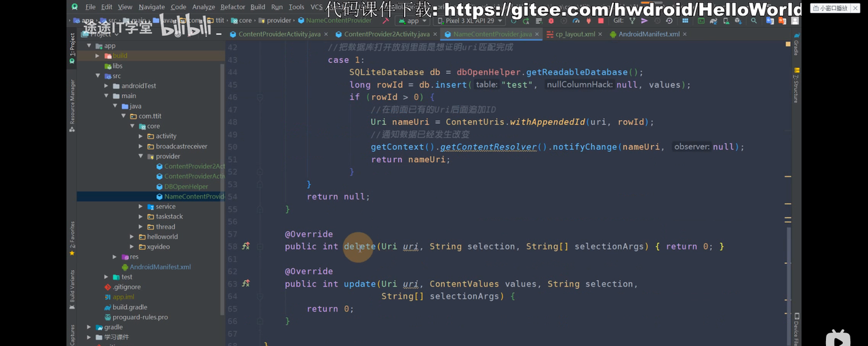Image resolution: width=868 pixels, height=346 pixels.
Task: Switch to ContentProviderActivity.java tab
Action: coord(279,34)
